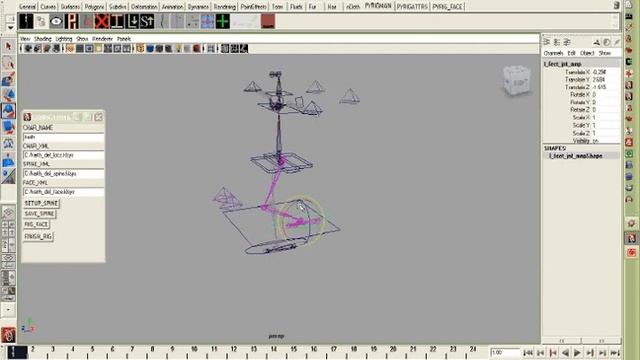Screen dimensions: 640x360
Task: Open the Channels menu in channel box
Action: click(553, 53)
